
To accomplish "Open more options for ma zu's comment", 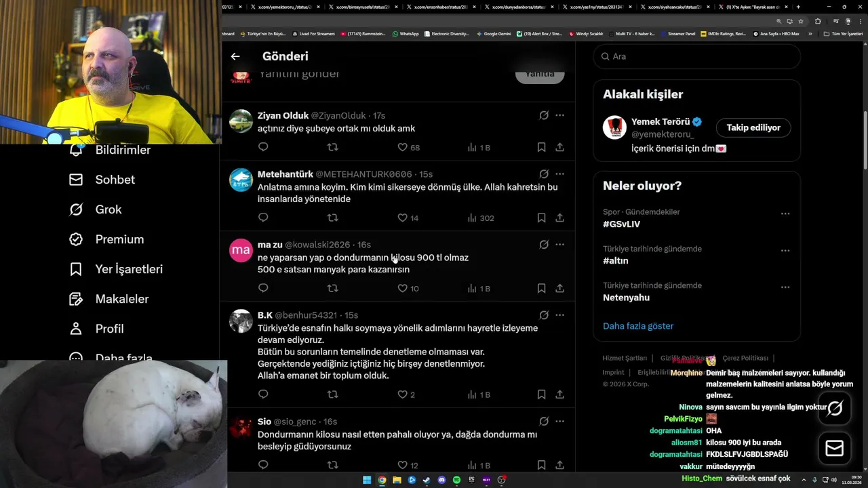I will pyautogui.click(x=559, y=245).
